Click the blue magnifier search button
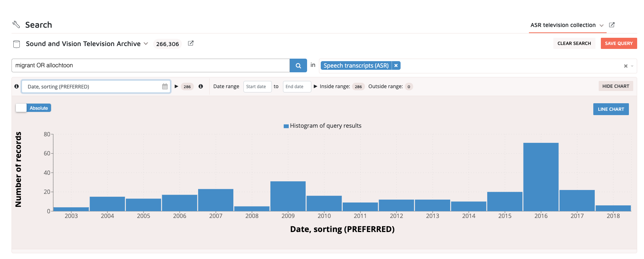Viewport: 644px width, 259px height. (x=298, y=65)
